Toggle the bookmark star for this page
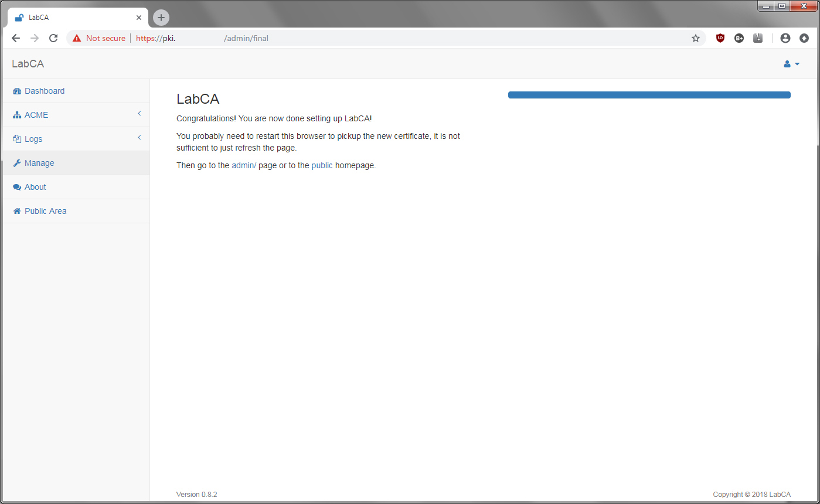The image size is (820, 504). click(x=696, y=38)
